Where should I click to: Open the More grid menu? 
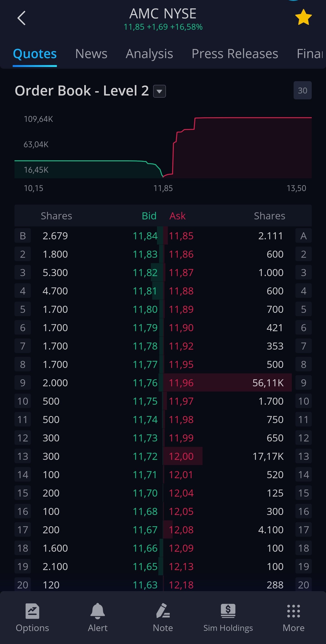pyautogui.click(x=294, y=611)
